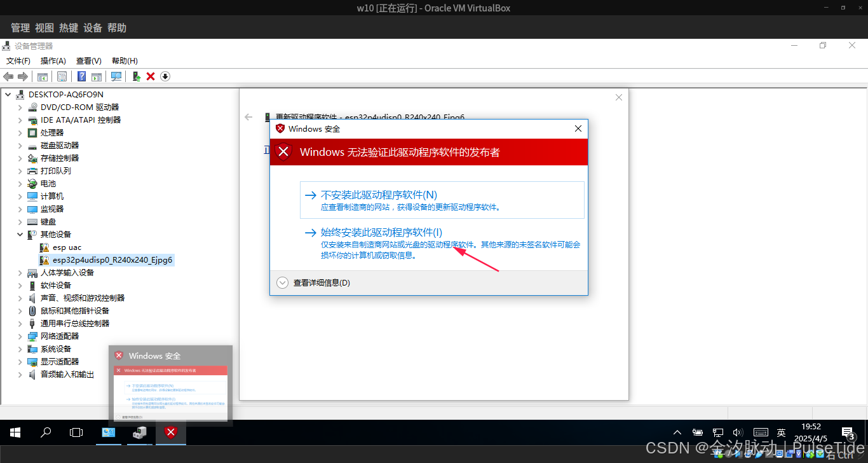This screenshot has height=463, width=868.
Task: Open the 查看(V) menu
Action: (x=89, y=61)
